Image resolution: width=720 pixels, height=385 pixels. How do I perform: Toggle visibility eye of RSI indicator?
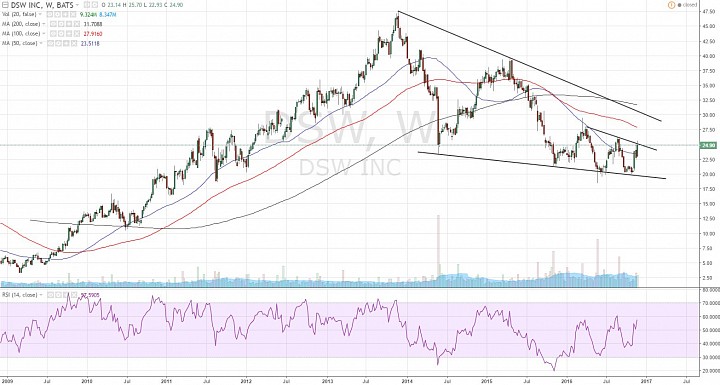(x=51, y=295)
